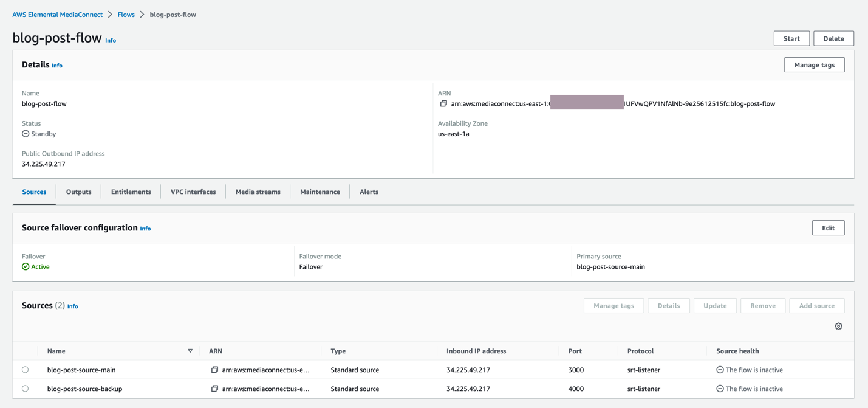Click the Source health column header

pos(737,351)
